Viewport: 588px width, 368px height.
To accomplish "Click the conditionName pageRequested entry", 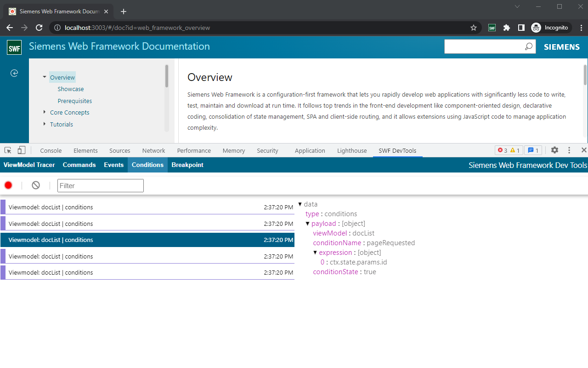I will (x=364, y=243).
